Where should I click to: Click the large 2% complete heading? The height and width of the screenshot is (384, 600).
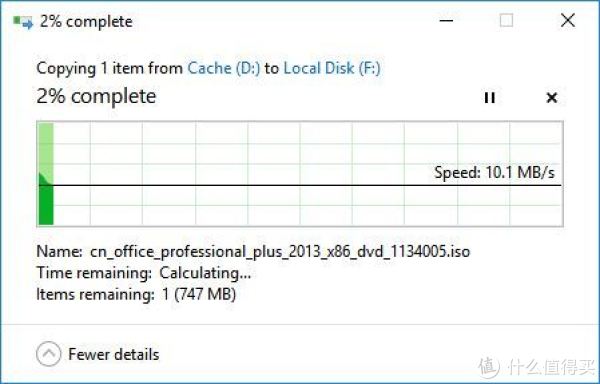(x=96, y=96)
